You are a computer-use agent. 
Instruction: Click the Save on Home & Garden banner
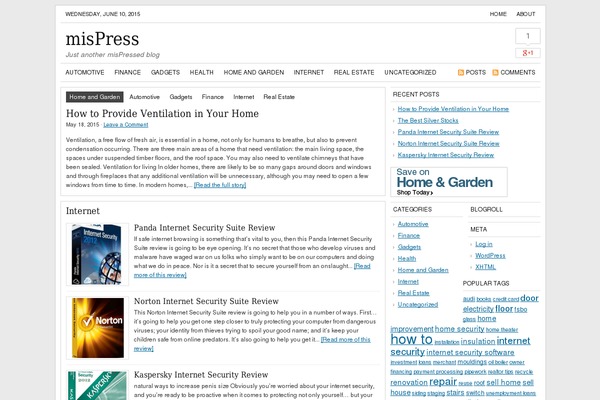[449, 182]
